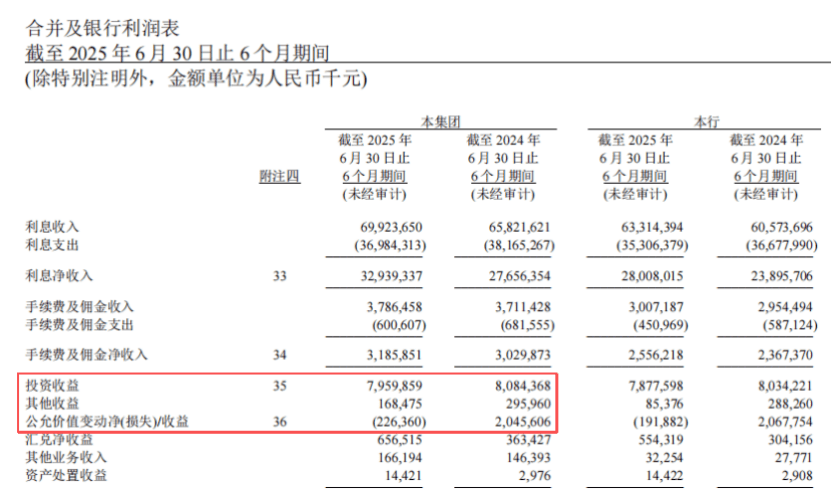Click the value 2,954,494
The width and height of the screenshot is (832, 492).
click(x=785, y=307)
